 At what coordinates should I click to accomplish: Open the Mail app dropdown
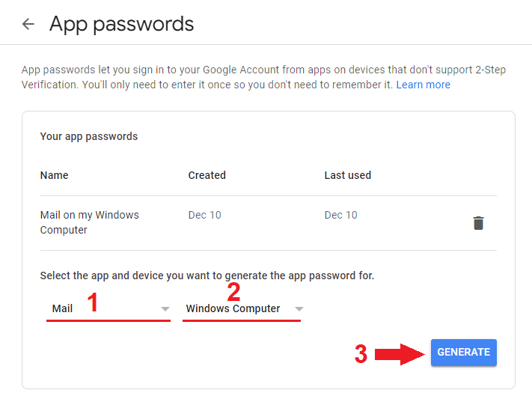[x=108, y=308]
